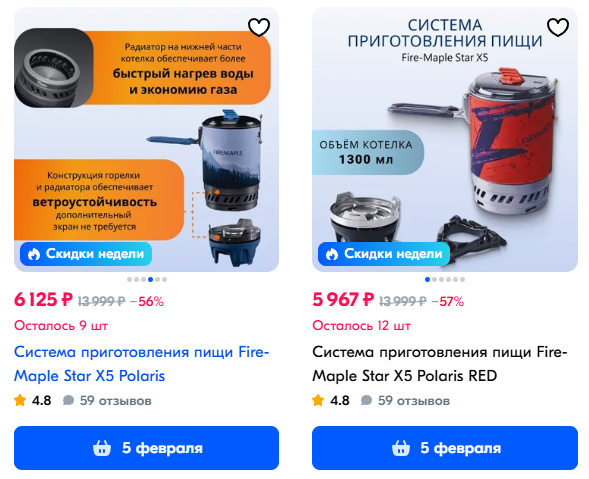The image size is (589, 479).
Task: Select first carousel dot under left product image
Action: [x=130, y=280]
